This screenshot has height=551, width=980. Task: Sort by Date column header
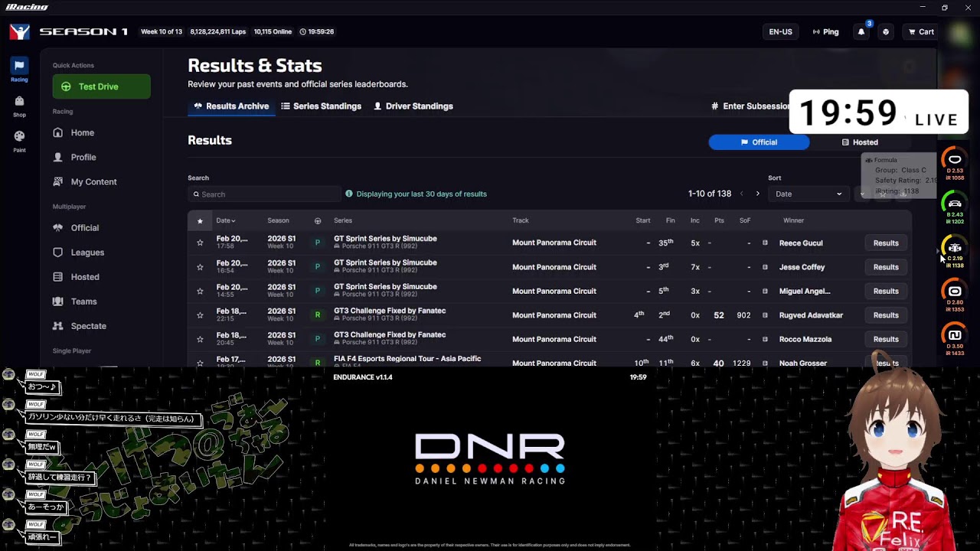coord(226,220)
